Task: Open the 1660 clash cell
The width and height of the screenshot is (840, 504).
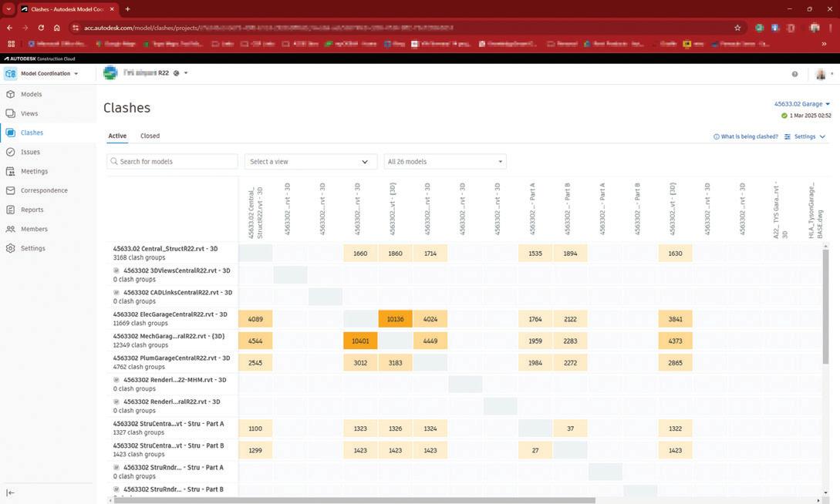Action: pos(360,253)
